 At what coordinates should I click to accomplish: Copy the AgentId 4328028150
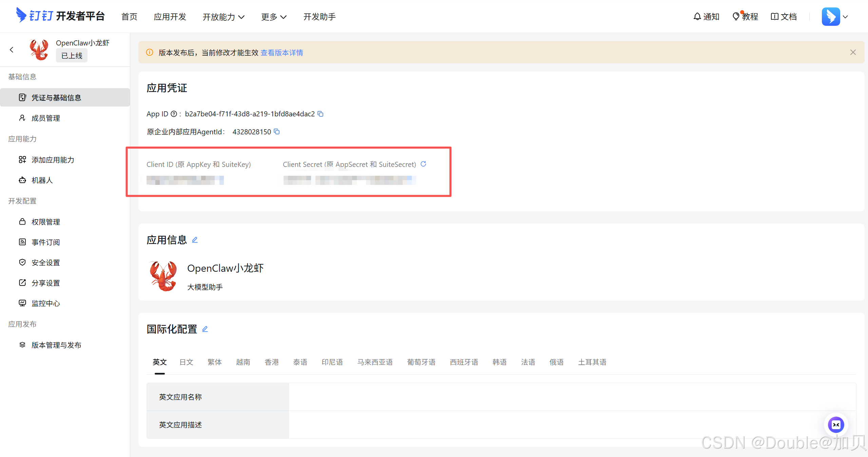[x=277, y=132]
